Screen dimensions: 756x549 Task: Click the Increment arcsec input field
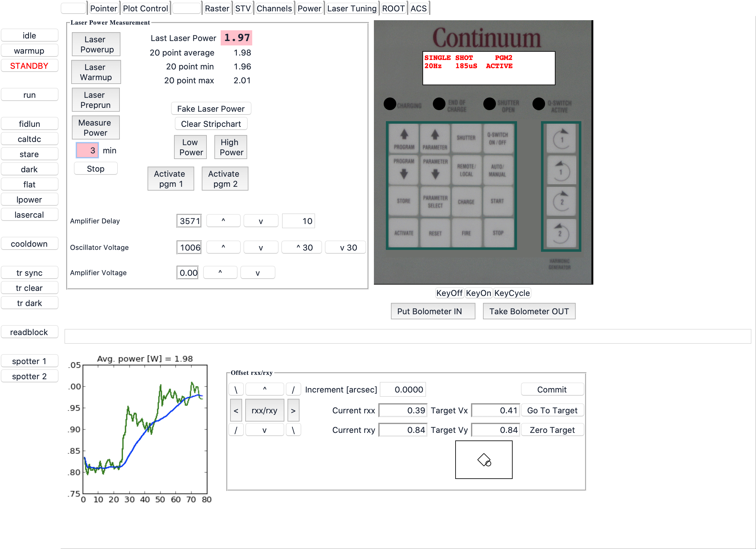coord(403,390)
